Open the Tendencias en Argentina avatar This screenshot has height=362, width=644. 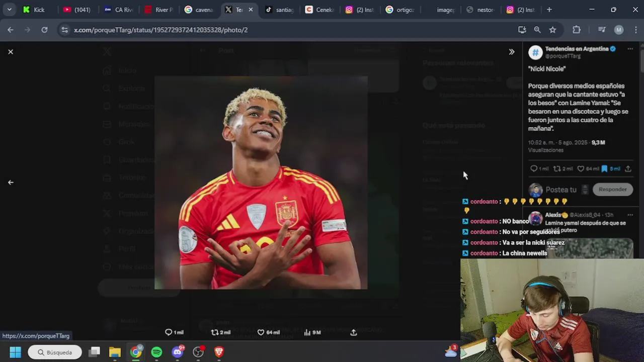click(535, 52)
